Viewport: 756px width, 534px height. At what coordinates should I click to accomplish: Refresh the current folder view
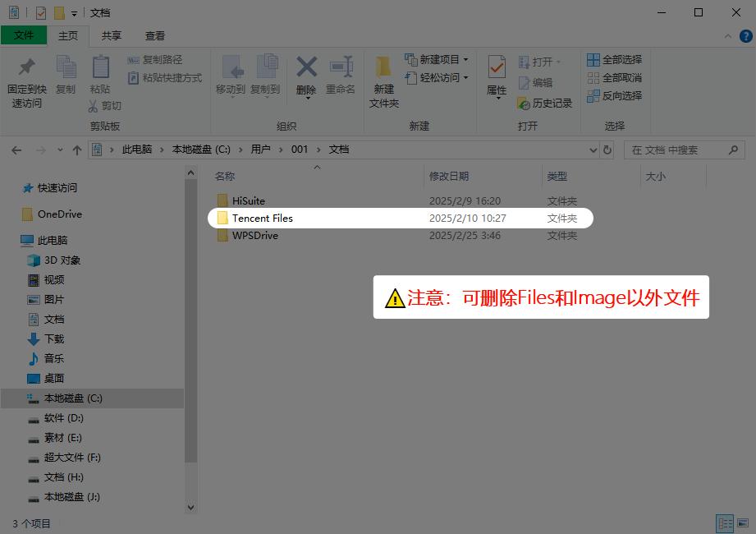[607, 150]
